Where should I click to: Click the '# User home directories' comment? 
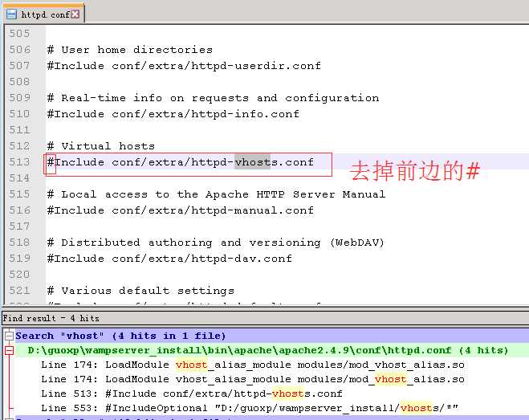(x=130, y=50)
